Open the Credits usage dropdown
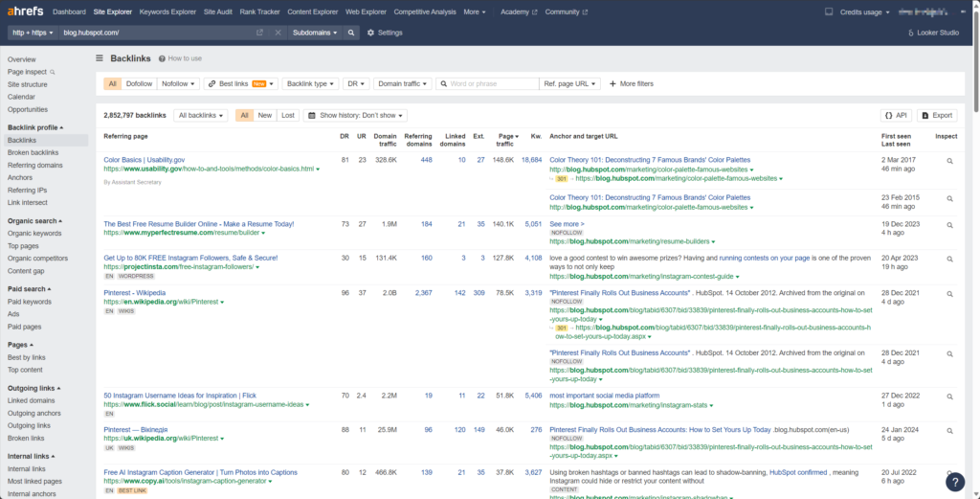 pyautogui.click(x=864, y=11)
